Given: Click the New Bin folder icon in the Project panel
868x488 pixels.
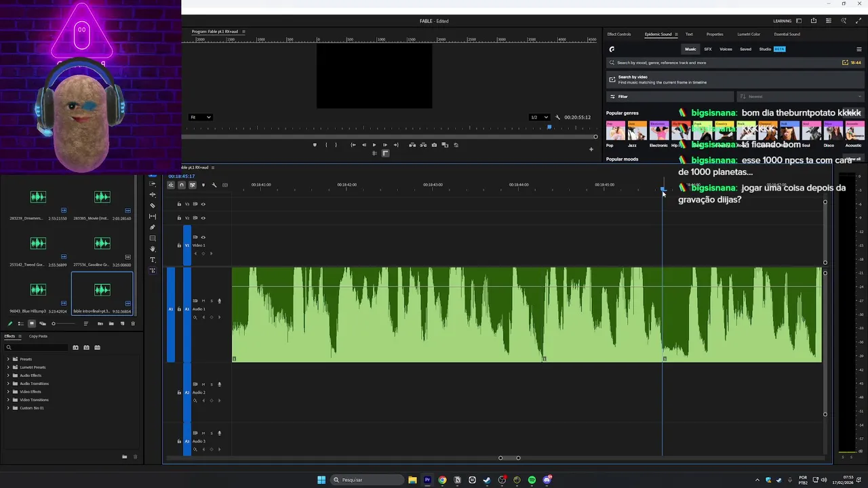Looking at the screenshot, I should pos(111,323).
